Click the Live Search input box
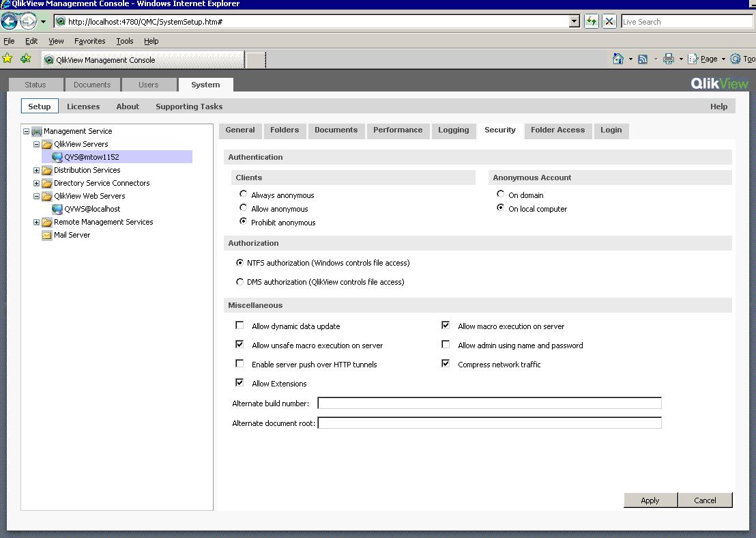 pos(686,22)
